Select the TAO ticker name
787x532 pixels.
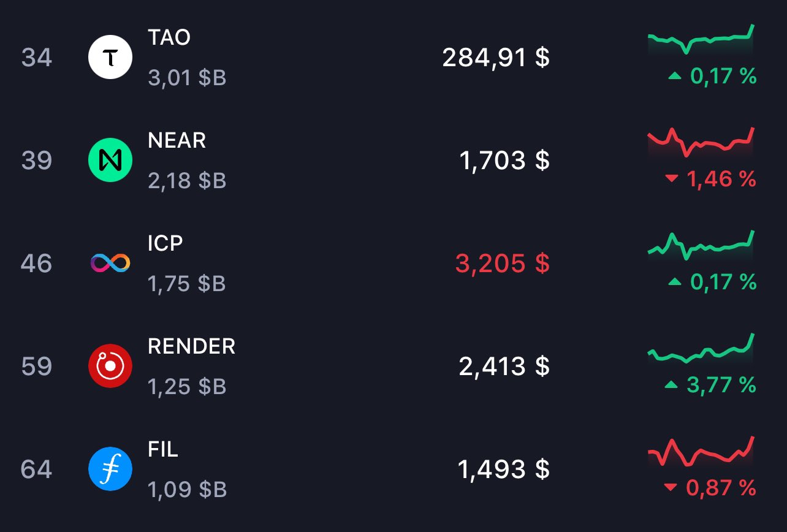169,38
